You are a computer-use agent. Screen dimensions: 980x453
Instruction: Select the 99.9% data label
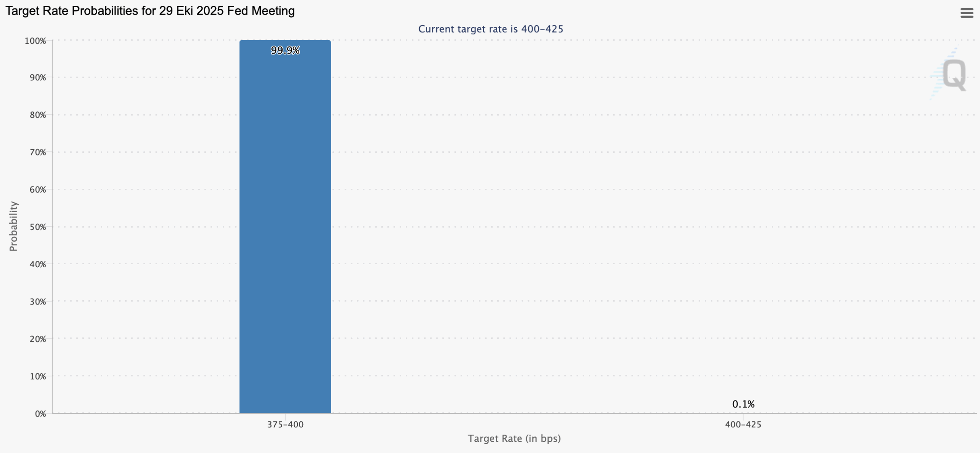[x=285, y=51]
